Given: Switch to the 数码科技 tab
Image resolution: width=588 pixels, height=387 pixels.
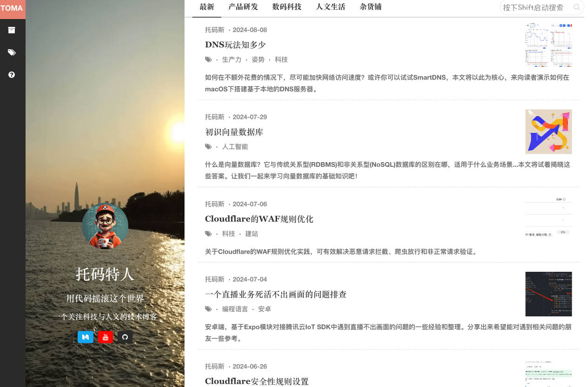Looking at the screenshot, I should click(x=287, y=7).
